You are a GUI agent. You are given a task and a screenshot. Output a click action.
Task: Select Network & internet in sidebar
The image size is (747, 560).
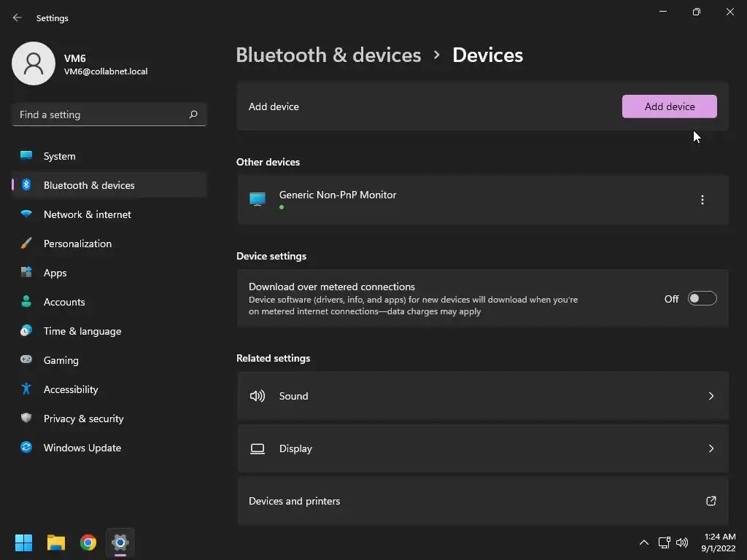click(x=88, y=214)
